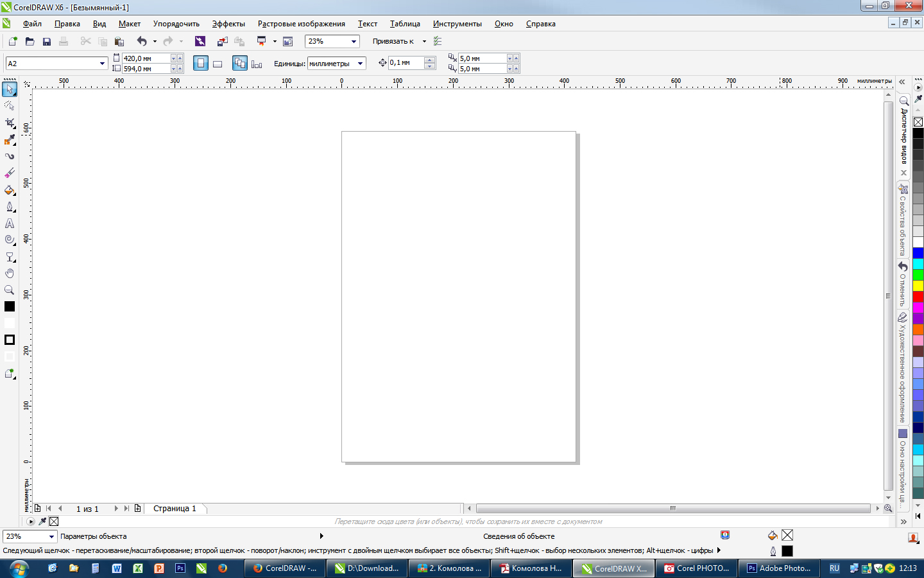The height and width of the screenshot is (578, 924).
Task: Click the eyedropper icon above color palette
Action: point(918,98)
